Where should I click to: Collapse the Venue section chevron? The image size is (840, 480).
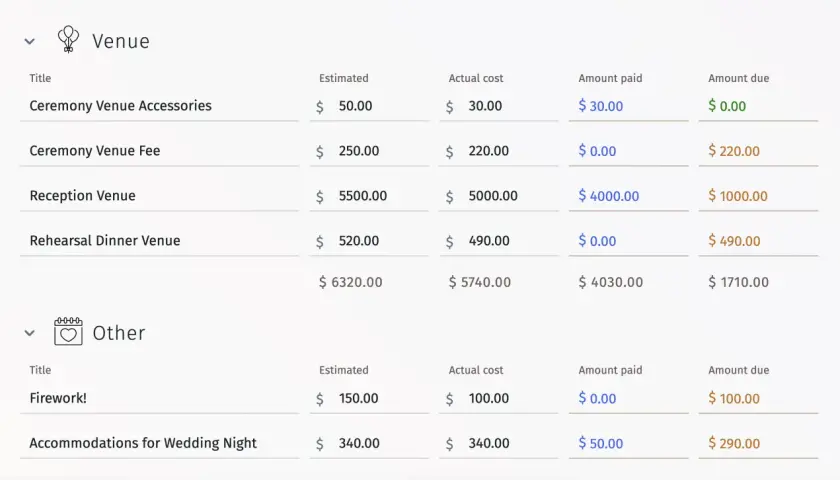point(29,41)
